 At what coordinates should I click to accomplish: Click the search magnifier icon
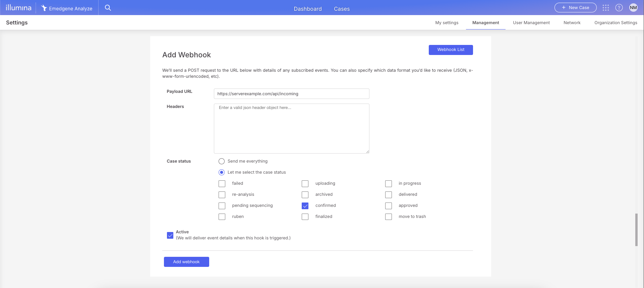[108, 8]
